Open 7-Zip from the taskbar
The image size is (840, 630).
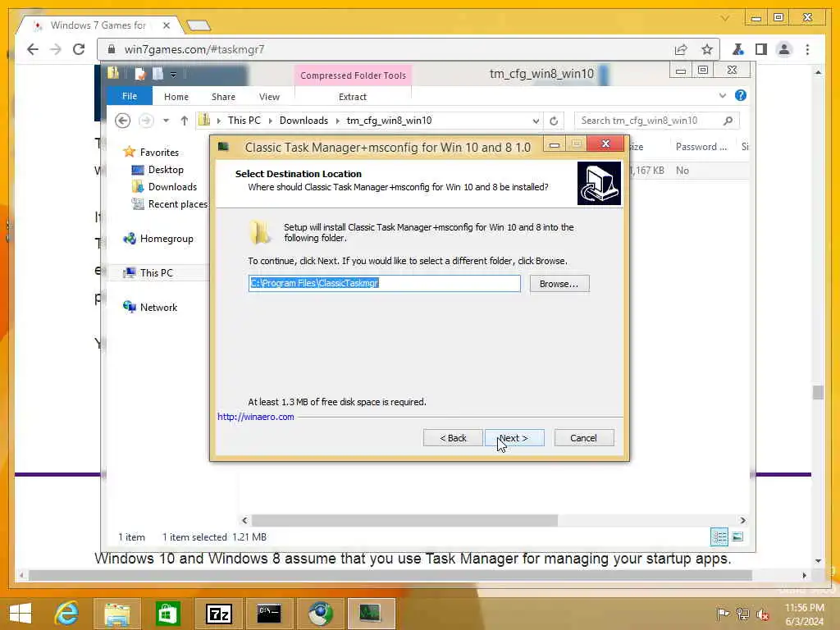[218, 614]
